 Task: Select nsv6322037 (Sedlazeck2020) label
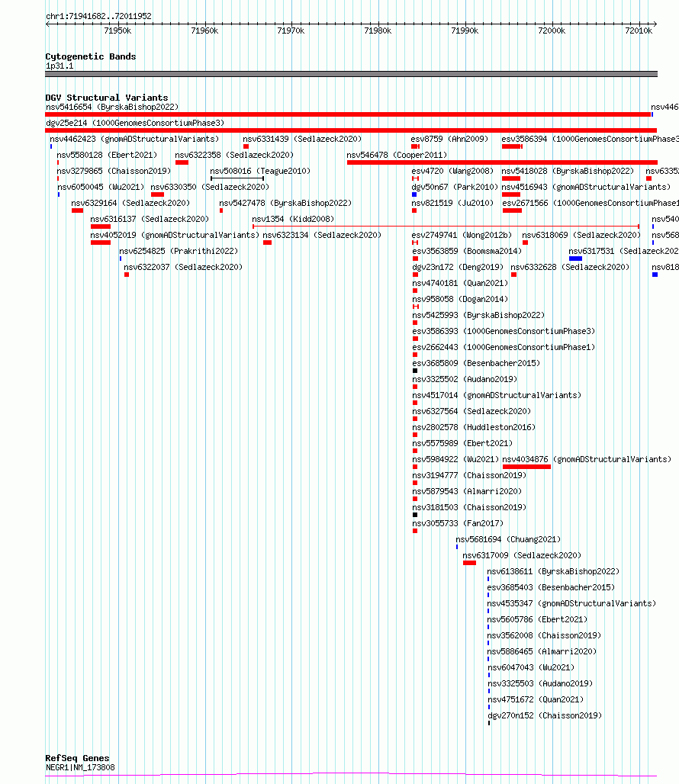tap(183, 267)
